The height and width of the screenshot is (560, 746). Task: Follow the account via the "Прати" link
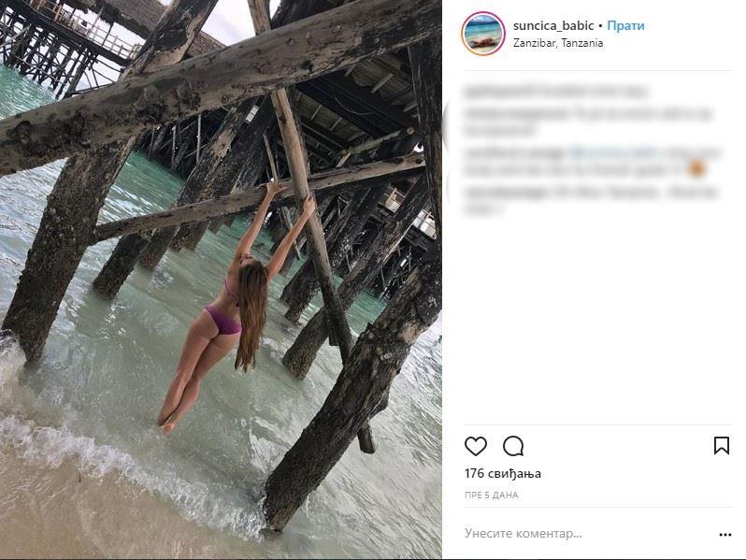point(625,25)
